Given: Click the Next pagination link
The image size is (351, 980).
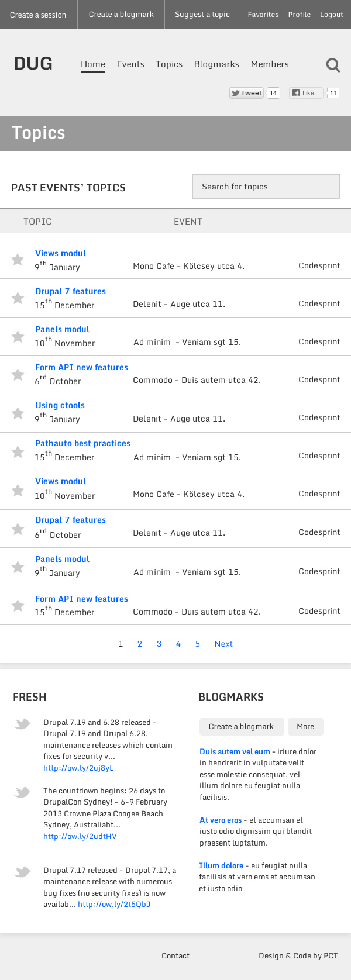Looking at the screenshot, I should tap(223, 644).
